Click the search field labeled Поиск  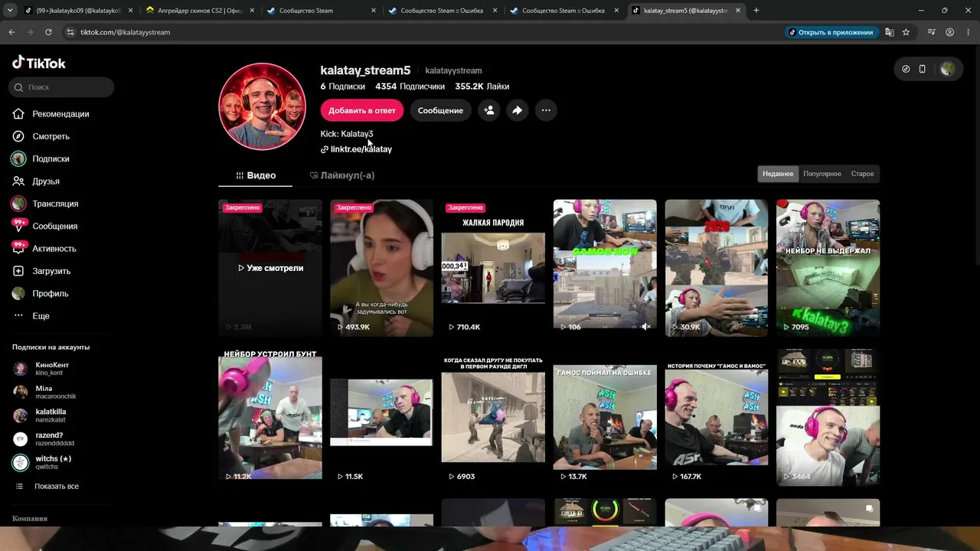coord(62,87)
